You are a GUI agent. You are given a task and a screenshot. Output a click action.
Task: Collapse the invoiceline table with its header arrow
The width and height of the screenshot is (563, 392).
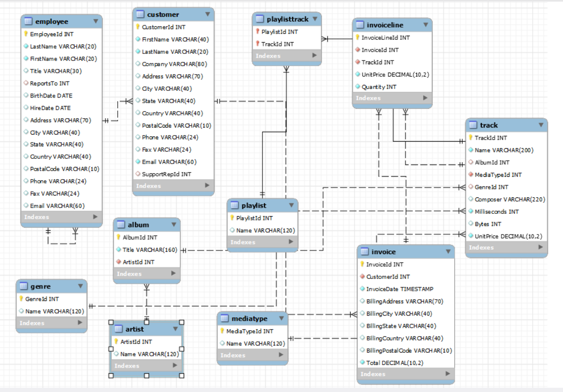coord(426,25)
